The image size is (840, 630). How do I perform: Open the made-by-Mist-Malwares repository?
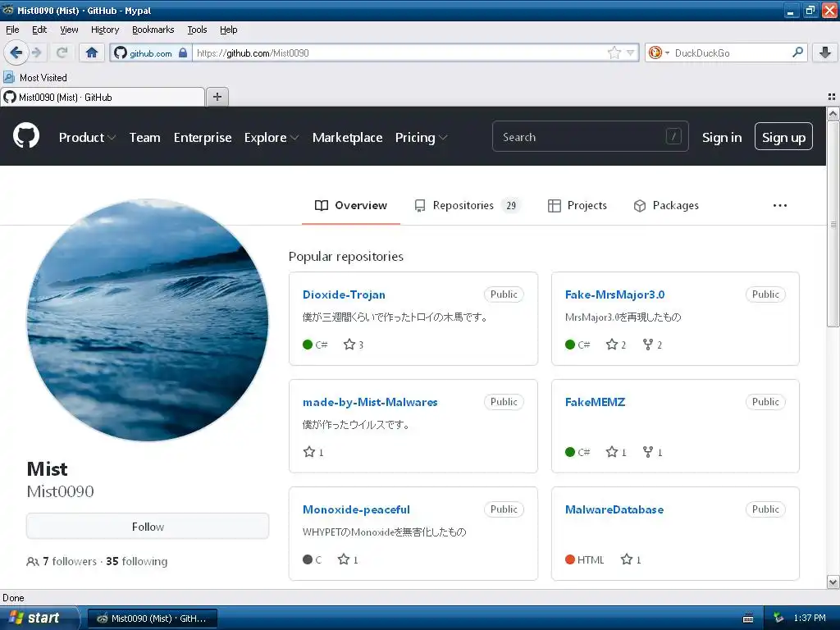point(370,402)
